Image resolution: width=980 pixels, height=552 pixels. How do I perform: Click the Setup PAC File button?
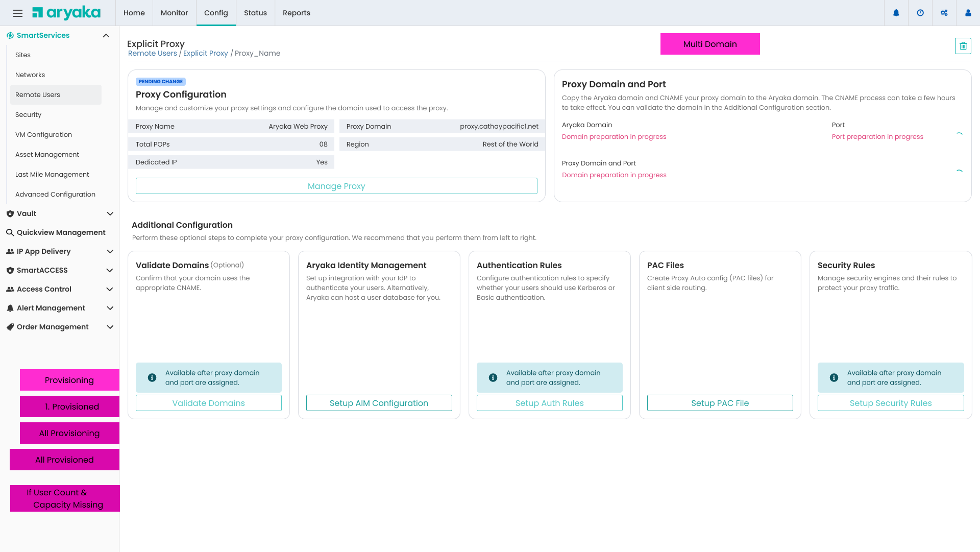720,403
